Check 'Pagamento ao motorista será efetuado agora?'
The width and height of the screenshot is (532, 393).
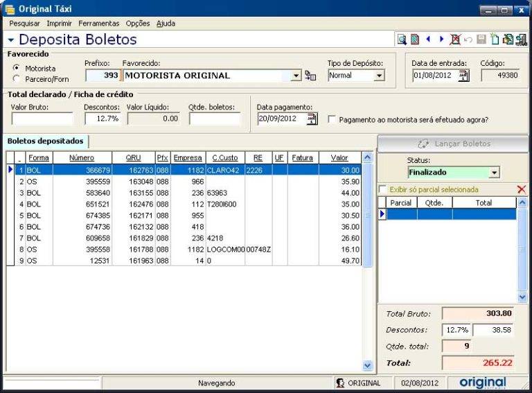click(332, 119)
